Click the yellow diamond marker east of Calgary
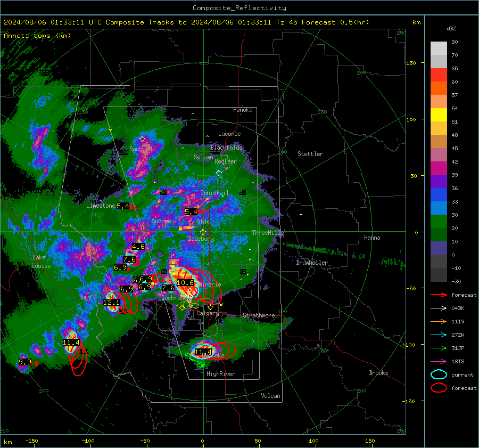Image resolution: width=479 pixels, height=448 pixels. (210, 307)
